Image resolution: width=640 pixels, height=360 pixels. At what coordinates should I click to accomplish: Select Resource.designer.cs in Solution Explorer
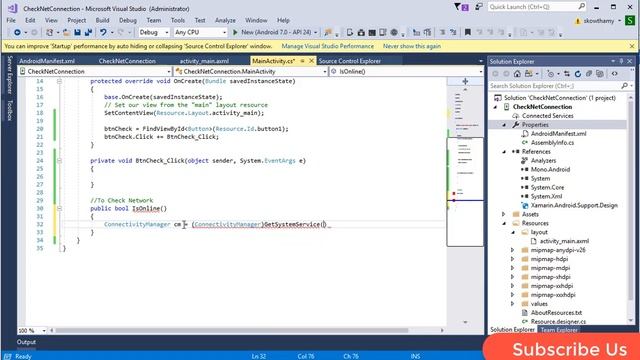coord(558,322)
